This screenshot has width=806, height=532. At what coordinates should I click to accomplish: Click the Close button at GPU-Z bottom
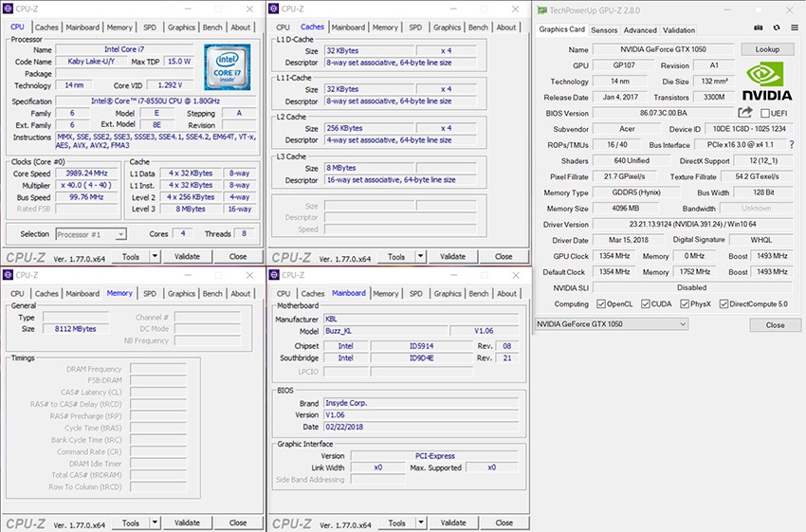coord(775,325)
